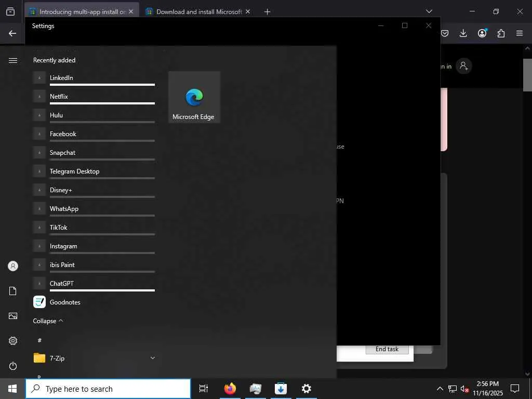532x399 pixels.
Task: Open Firefox extensions puzzle icon
Action: coord(501,33)
